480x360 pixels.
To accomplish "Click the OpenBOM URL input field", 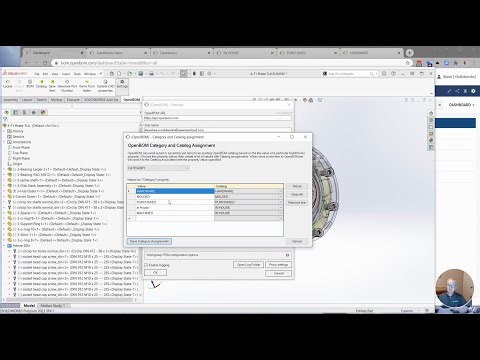I will point(218,118).
